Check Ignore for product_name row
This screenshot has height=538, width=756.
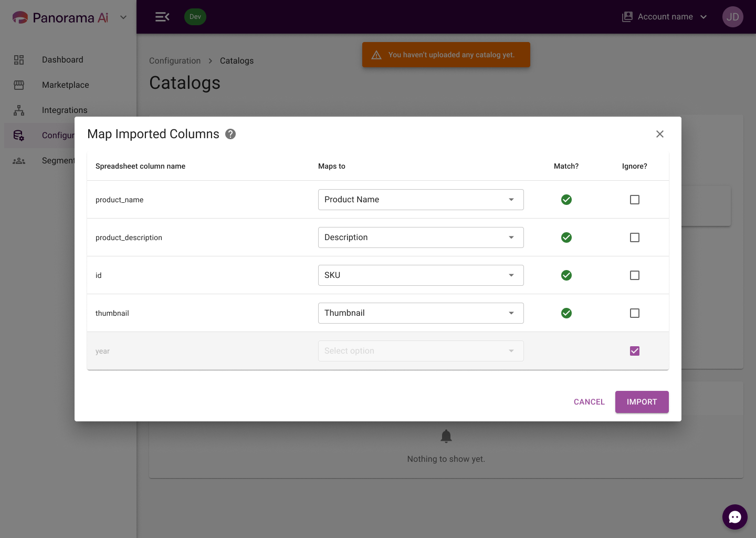(x=635, y=200)
